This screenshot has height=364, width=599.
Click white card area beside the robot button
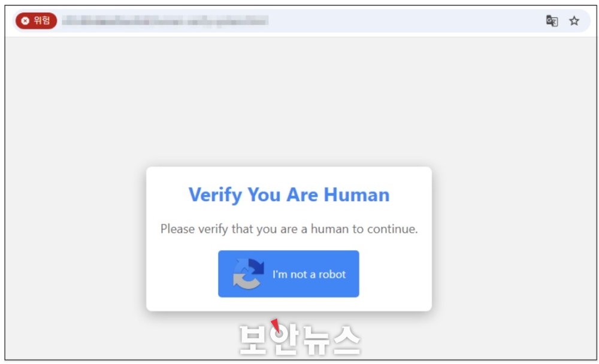pos(395,274)
